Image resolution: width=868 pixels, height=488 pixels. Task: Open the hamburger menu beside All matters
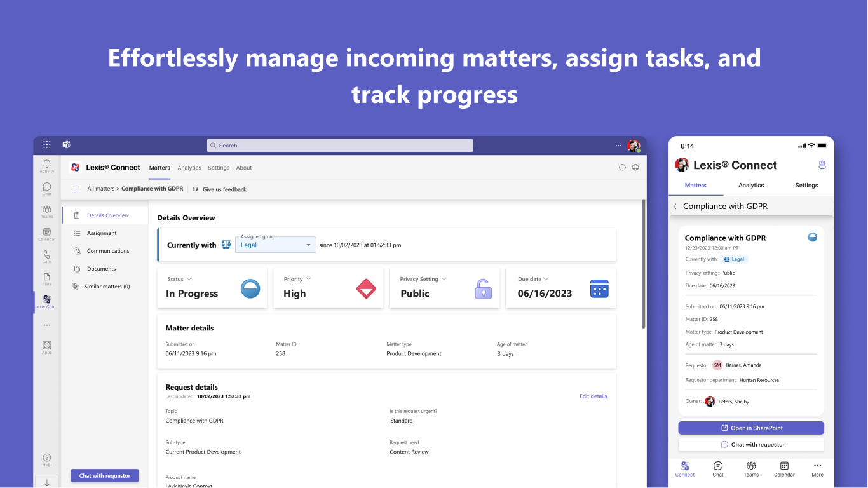click(76, 189)
